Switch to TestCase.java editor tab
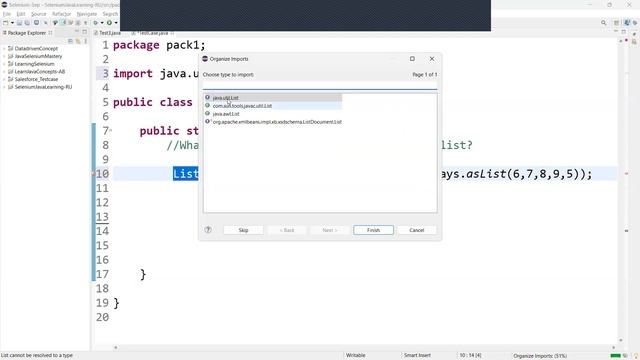The width and height of the screenshot is (640, 360). [x=152, y=33]
